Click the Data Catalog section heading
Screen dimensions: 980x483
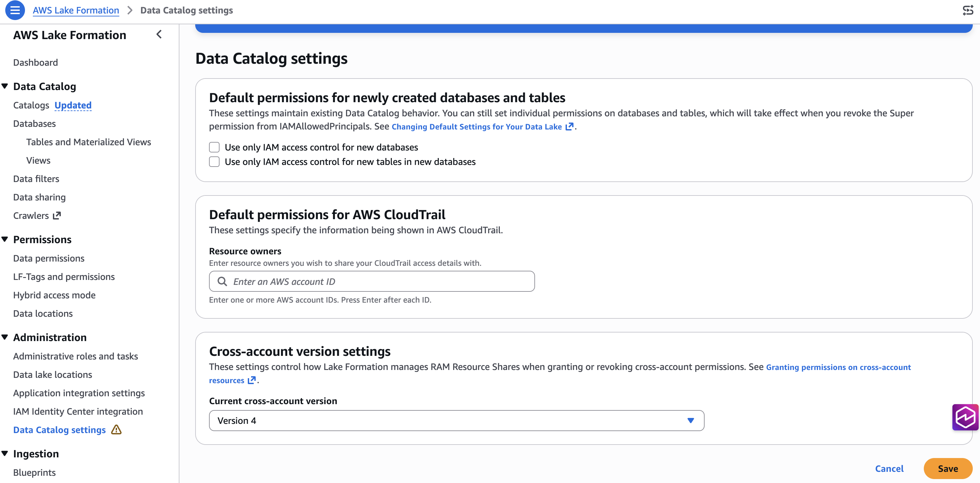pos(44,86)
